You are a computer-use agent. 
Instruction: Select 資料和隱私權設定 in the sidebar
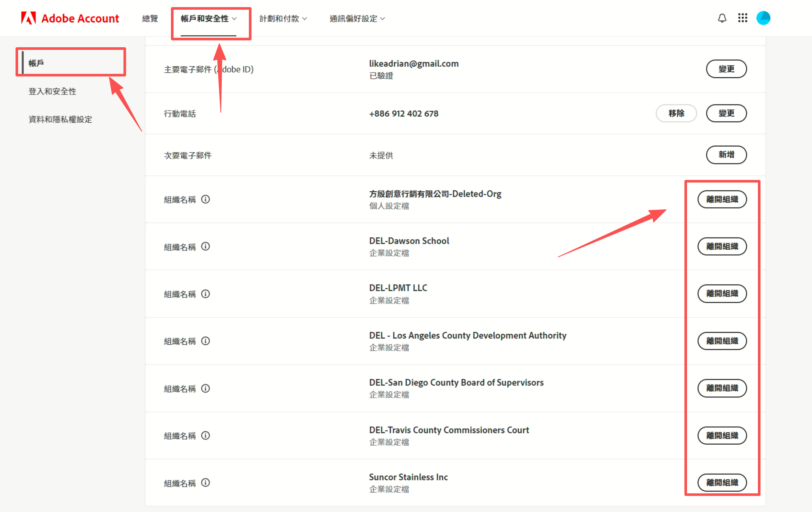60,119
